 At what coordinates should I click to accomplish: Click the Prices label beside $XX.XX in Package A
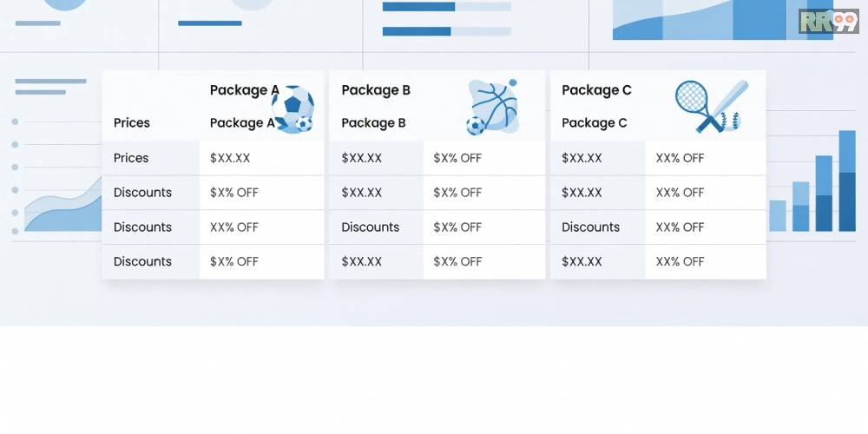coord(131,158)
